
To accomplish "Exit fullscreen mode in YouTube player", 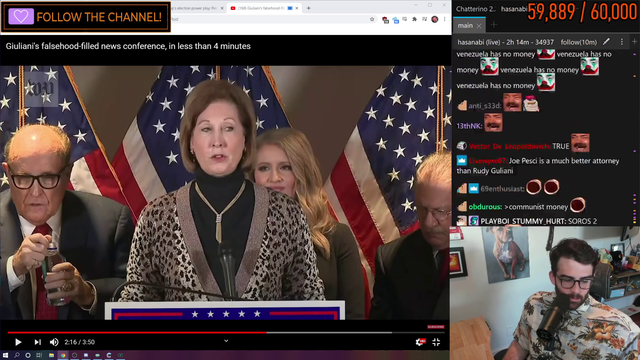I will pyautogui.click(x=436, y=342).
